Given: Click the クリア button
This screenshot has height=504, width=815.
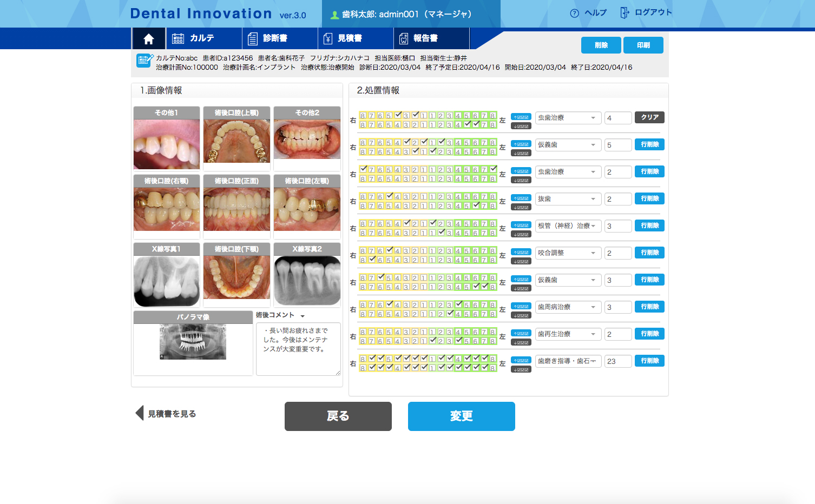Looking at the screenshot, I should point(649,117).
